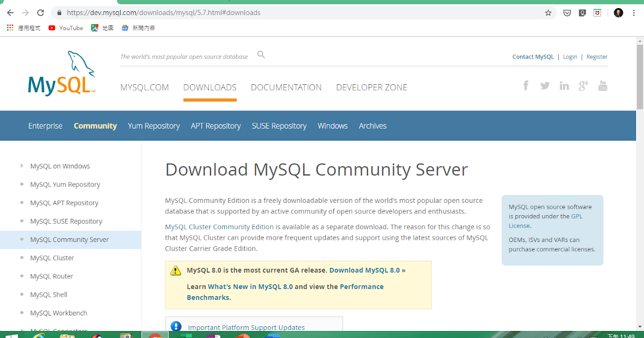Click inside the browser address bar
This screenshot has width=644, height=338.
pyautogui.click(x=215, y=12)
